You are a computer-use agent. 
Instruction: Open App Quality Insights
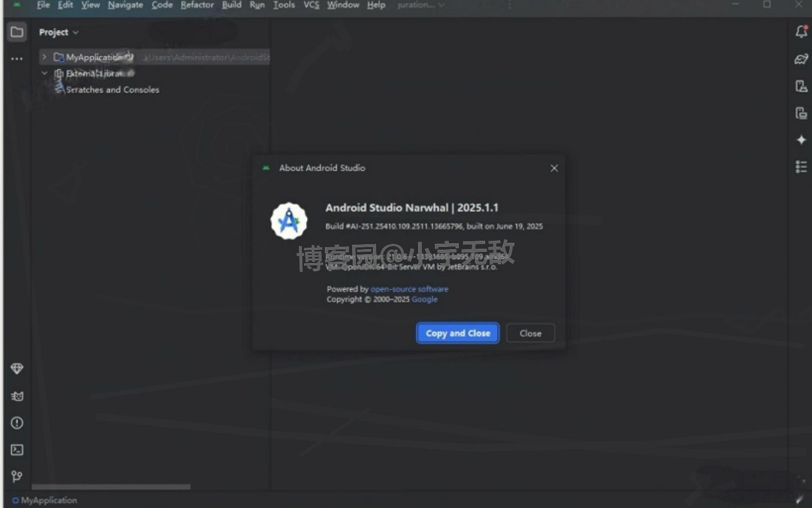point(17,369)
